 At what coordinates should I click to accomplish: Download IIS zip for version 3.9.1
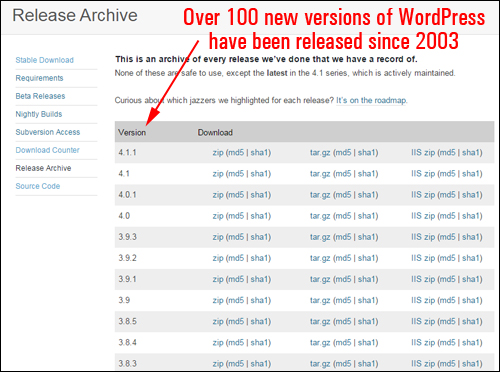[423, 279]
